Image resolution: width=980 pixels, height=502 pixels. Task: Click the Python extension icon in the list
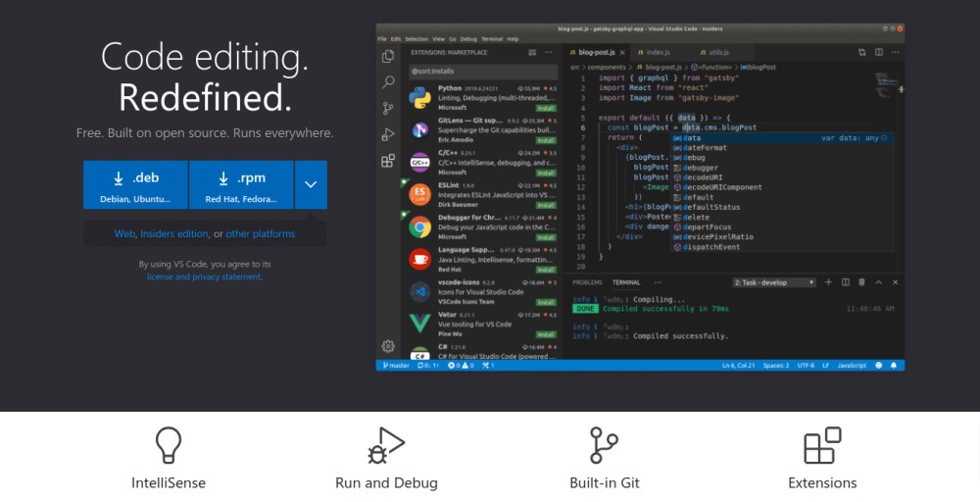tap(420, 97)
